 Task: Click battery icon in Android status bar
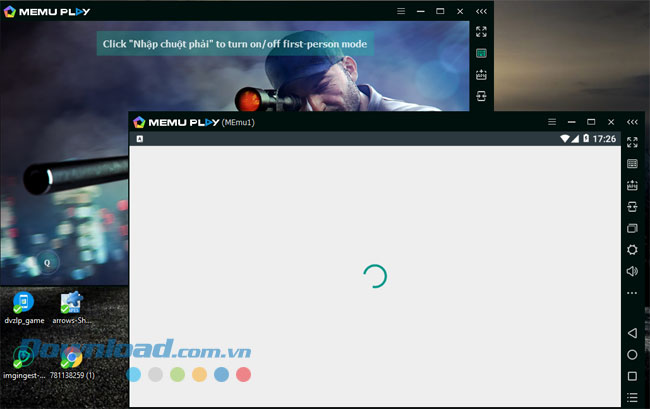tap(586, 138)
